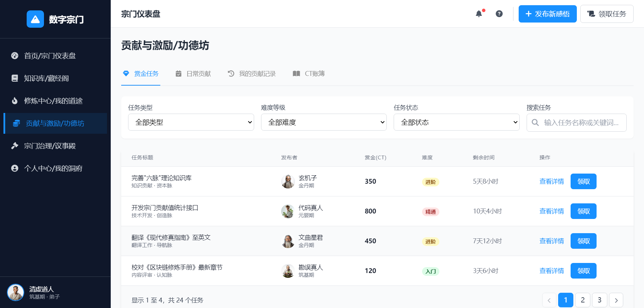This screenshot has height=308, width=644.
Task: Click the history icon on 我的贡献记录 tab
Action: [231, 73]
